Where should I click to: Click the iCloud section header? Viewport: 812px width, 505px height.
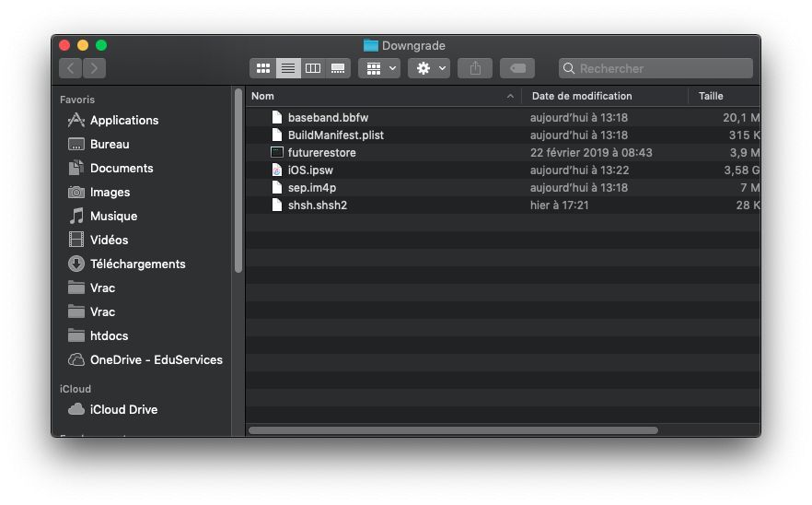(x=75, y=389)
